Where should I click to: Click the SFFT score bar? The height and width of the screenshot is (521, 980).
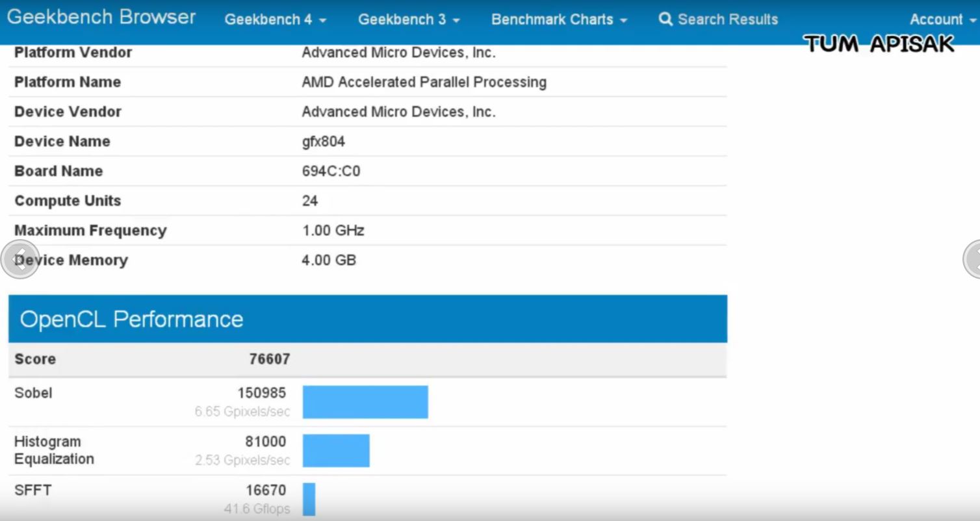(309, 499)
